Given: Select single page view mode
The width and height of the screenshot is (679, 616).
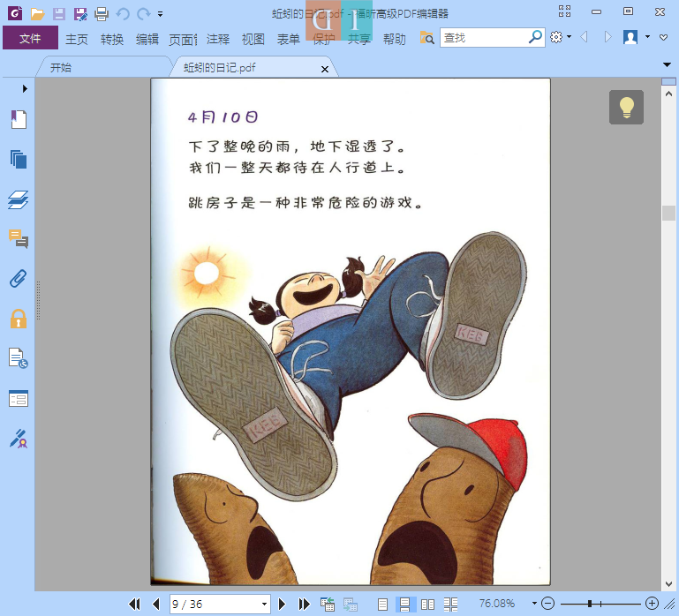Looking at the screenshot, I should click(x=383, y=604).
